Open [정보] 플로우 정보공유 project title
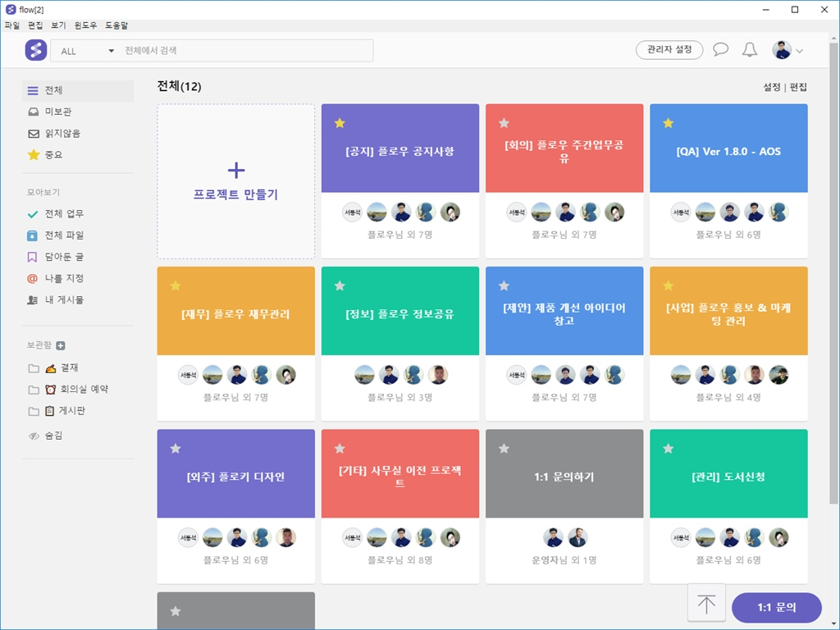Viewport: 840px width, 630px height. [x=399, y=314]
